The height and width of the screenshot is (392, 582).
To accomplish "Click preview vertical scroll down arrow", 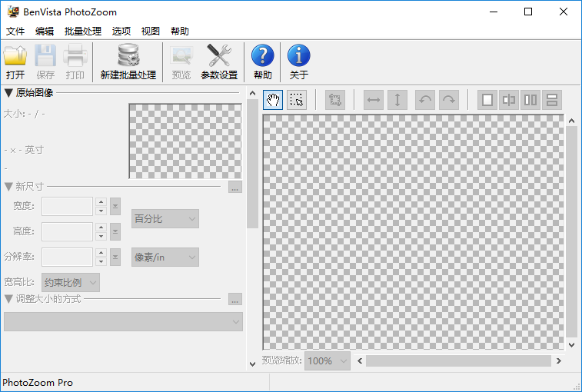I will [x=571, y=345].
